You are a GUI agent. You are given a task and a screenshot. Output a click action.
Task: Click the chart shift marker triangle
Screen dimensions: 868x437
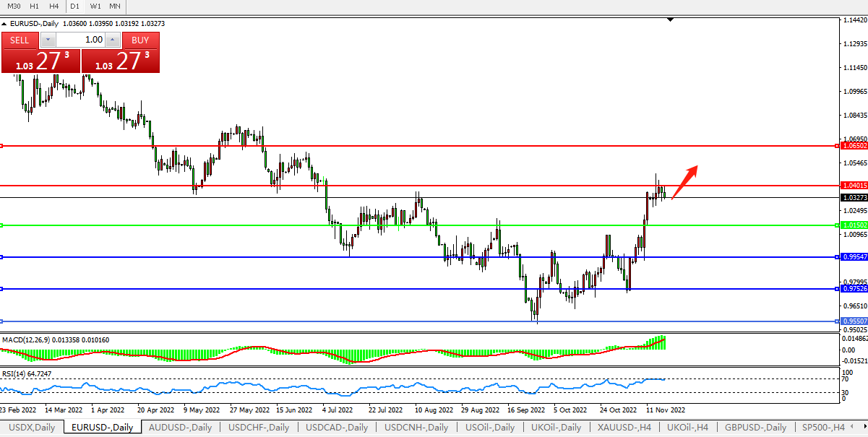pyautogui.click(x=671, y=20)
